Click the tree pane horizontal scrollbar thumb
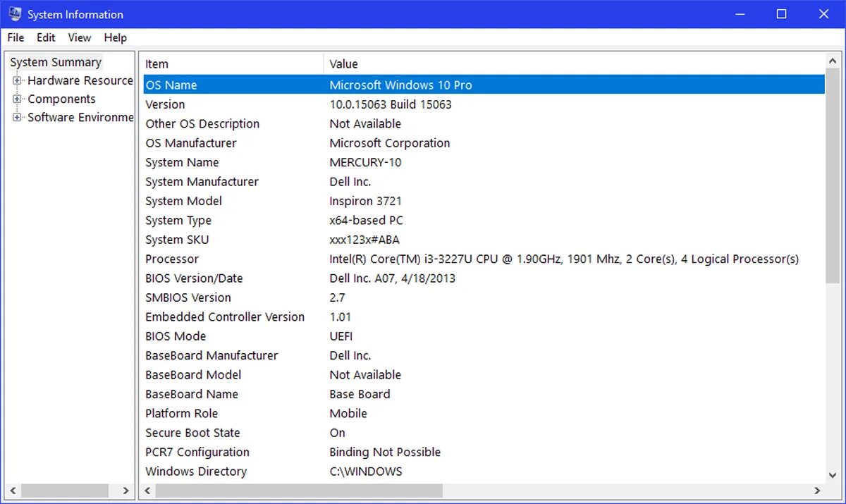This screenshot has width=846, height=504. [65, 491]
